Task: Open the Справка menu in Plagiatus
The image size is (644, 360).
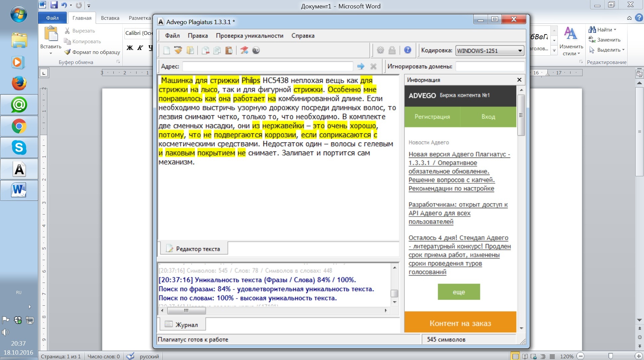Action: click(303, 36)
